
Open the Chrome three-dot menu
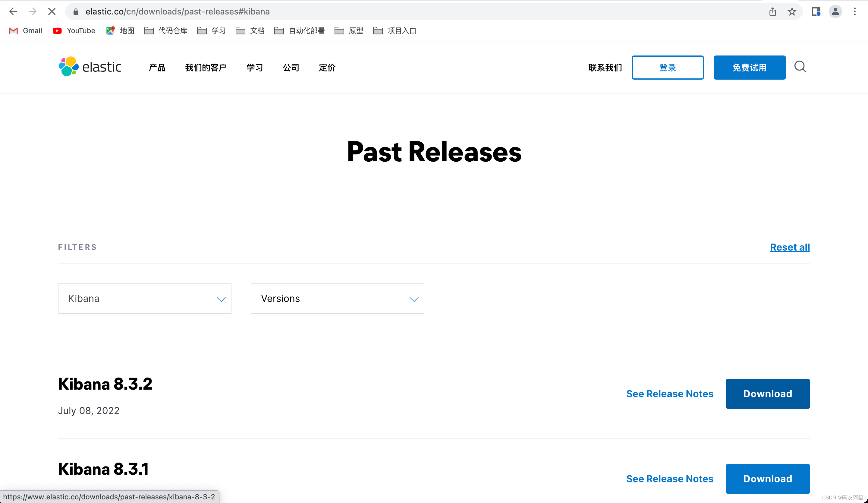point(854,12)
